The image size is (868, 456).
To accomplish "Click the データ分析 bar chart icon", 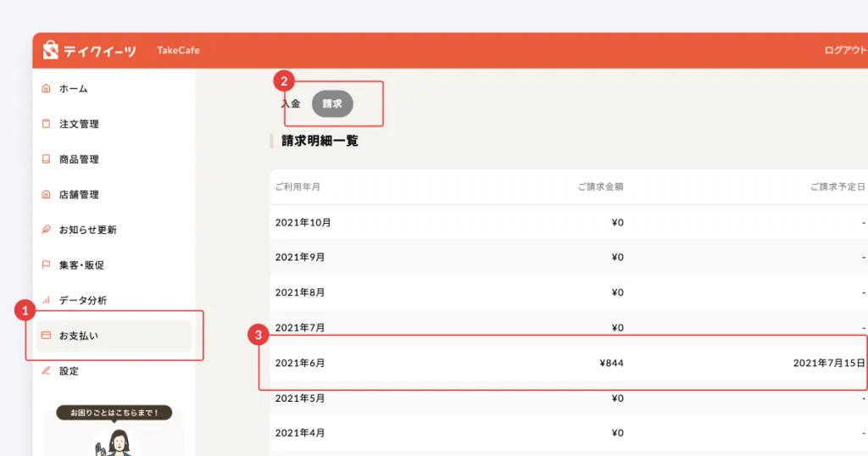I will [46, 300].
